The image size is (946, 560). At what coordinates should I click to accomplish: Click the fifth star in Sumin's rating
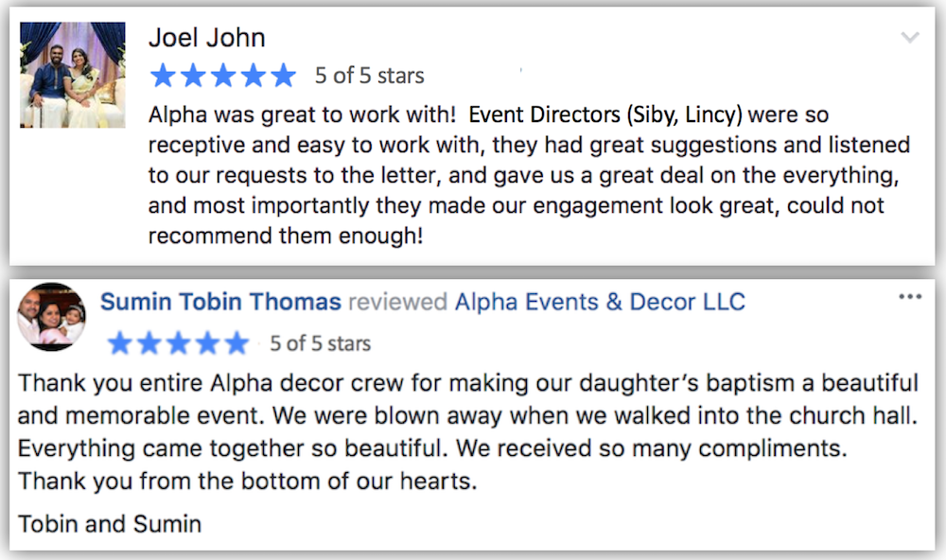tap(237, 343)
